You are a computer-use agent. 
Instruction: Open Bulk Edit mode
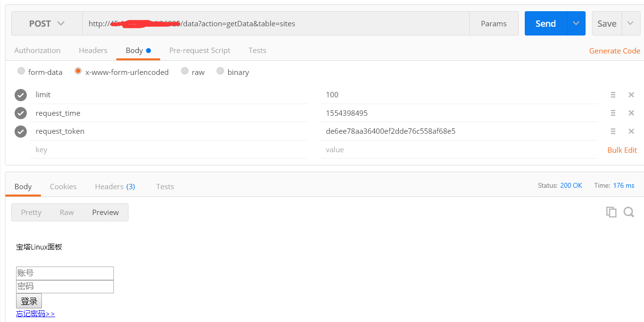pos(622,150)
